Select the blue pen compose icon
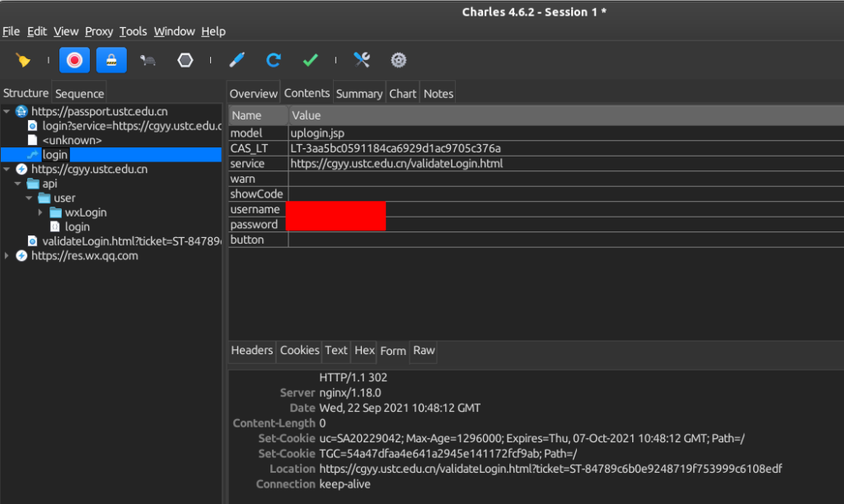The image size is (844, 504). coord(237,60)
